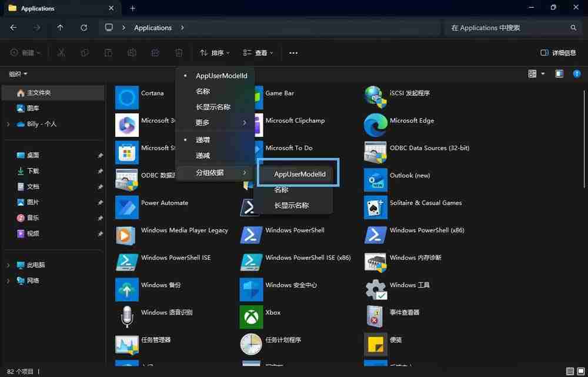Open Solitaire & Casual Games
The height and width of the screenshot is (377, 588).
426,202
